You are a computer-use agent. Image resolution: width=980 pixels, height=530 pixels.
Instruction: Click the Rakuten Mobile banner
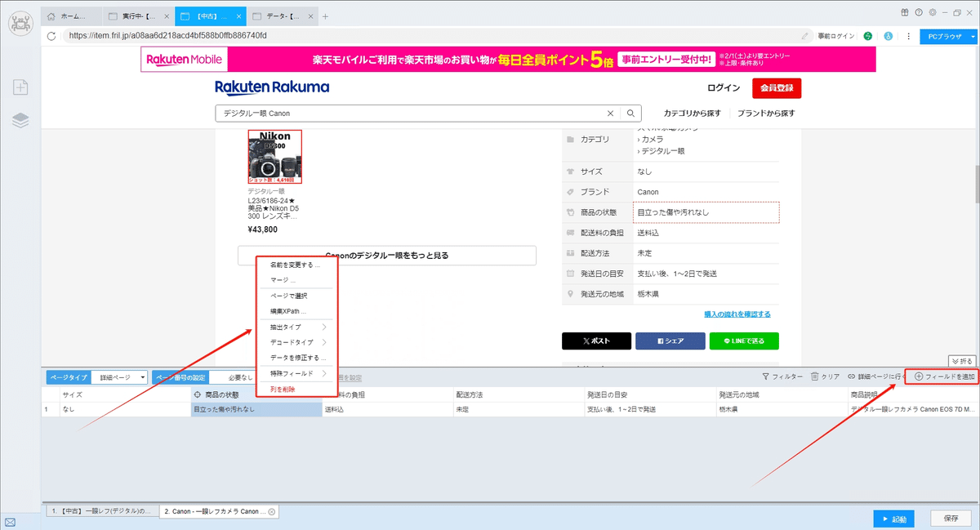coord(508,59)
